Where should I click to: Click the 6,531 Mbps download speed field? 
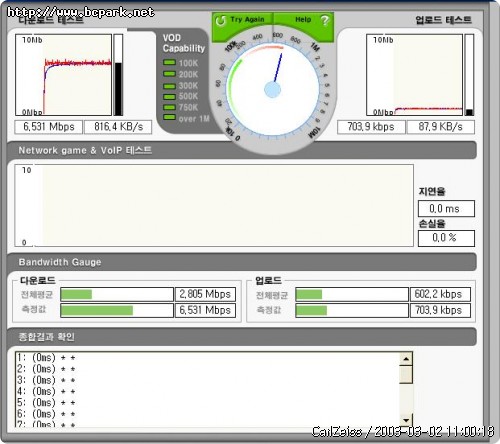click(x=49, y=127)
